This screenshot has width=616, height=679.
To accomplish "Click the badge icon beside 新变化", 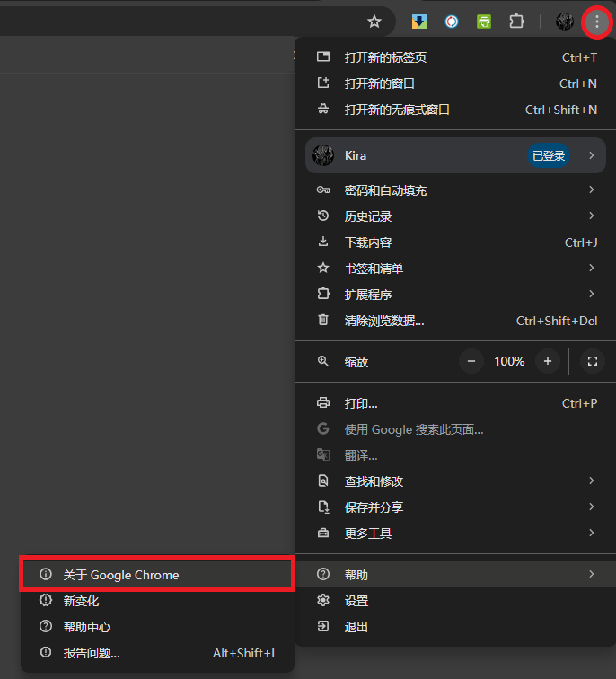I will (46, 600).
